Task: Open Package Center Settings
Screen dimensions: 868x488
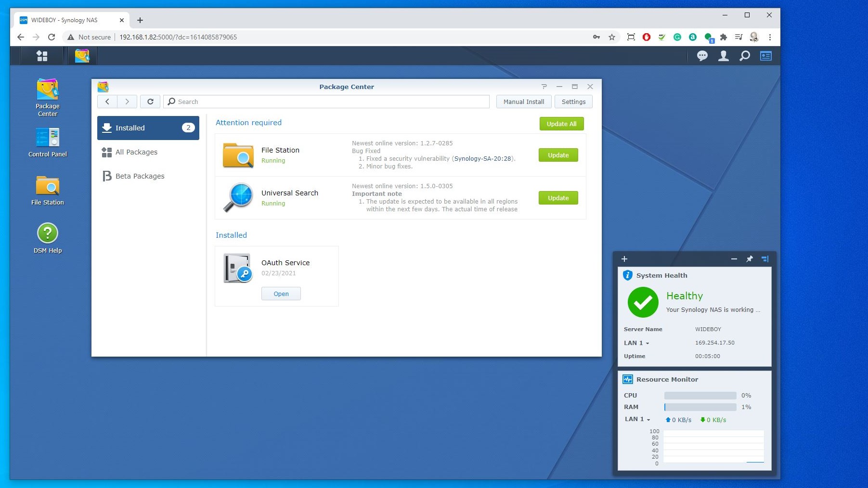Action: pyautogui.click(x=573, y=102)
